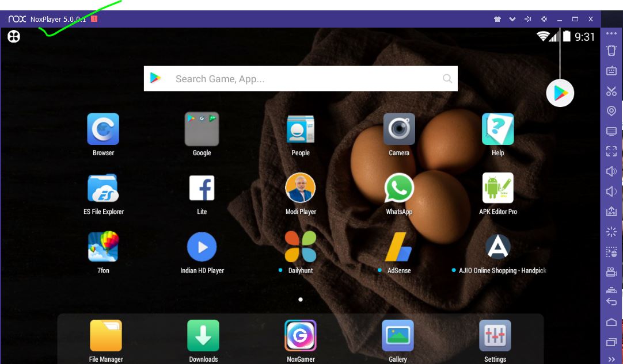Viewport: 623px width, 364px height.
Task: Click the Add APK file icon
Action: click(x=611, y=211)
